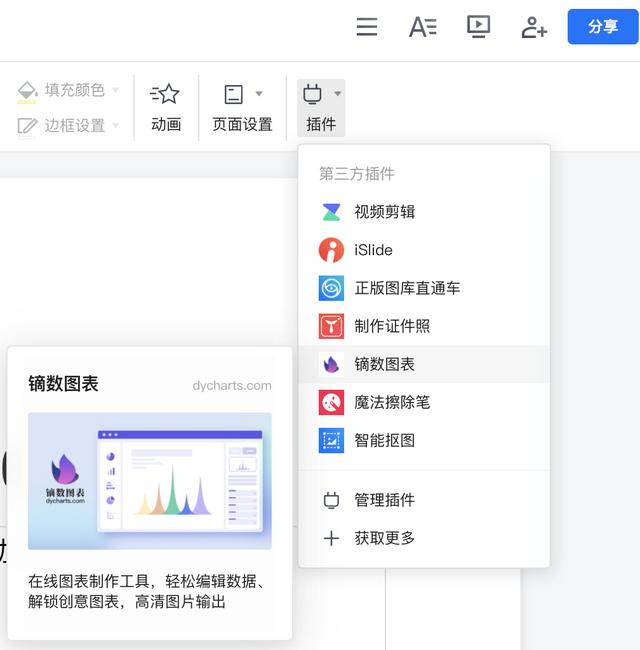Click the 镝数图表 preview thumbnail image

pos(150,481)
